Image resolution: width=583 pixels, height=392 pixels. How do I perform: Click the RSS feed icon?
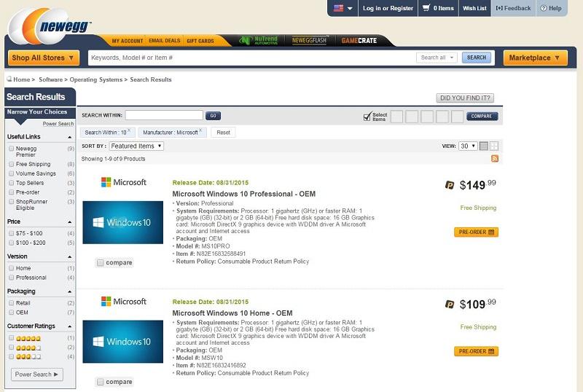[495, 158]
